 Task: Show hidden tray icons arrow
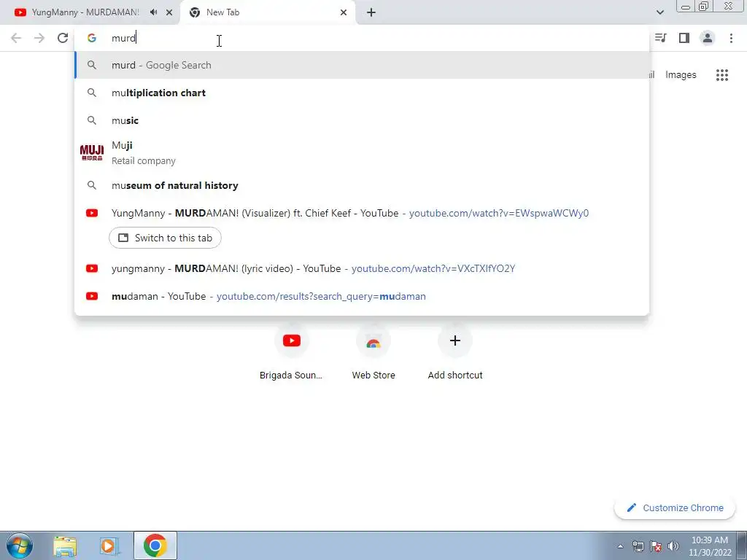(620, 546)
